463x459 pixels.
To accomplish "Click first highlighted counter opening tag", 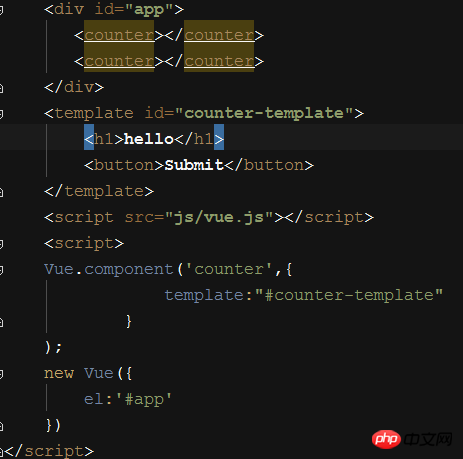I will click(x=119, y=35).
